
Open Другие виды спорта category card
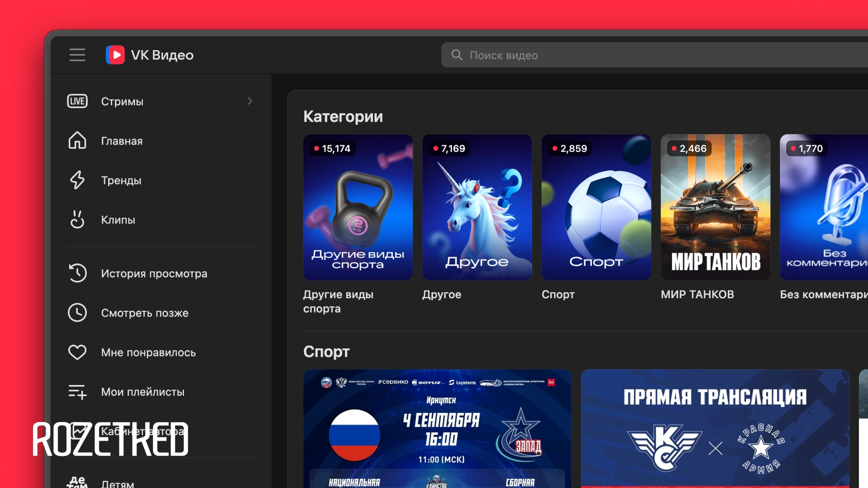[358, 207]
